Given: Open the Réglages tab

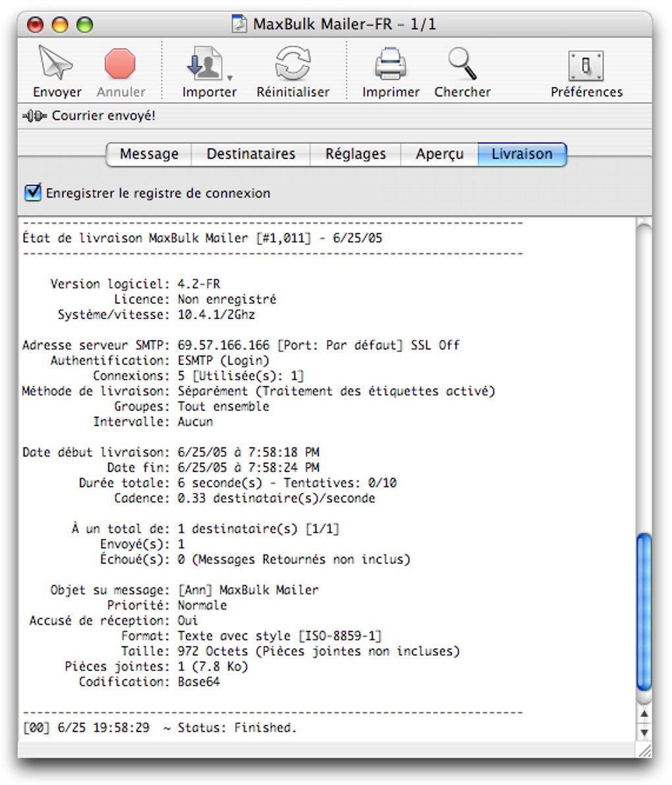Looking at the screenshot, I should tap(355, 154).
